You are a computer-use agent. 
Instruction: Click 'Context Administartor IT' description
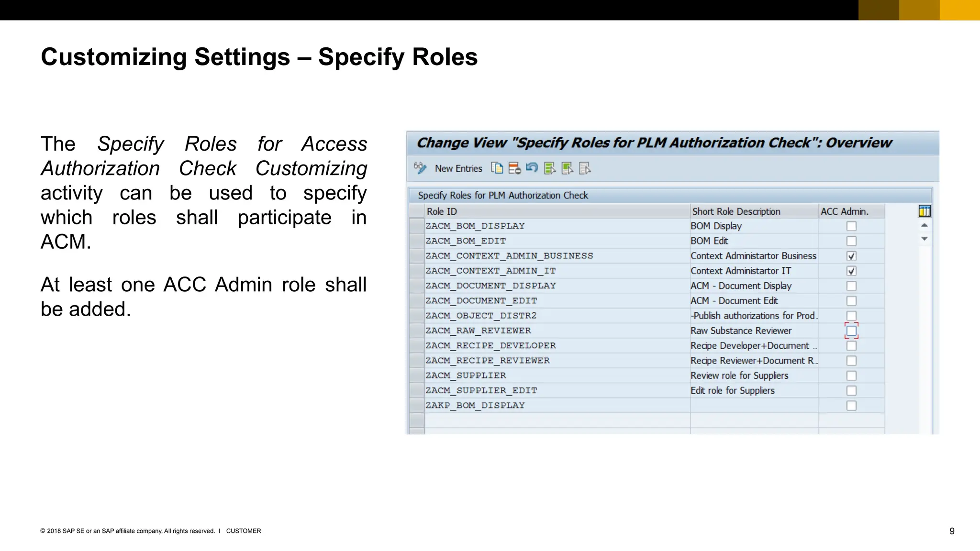(754, 271)
